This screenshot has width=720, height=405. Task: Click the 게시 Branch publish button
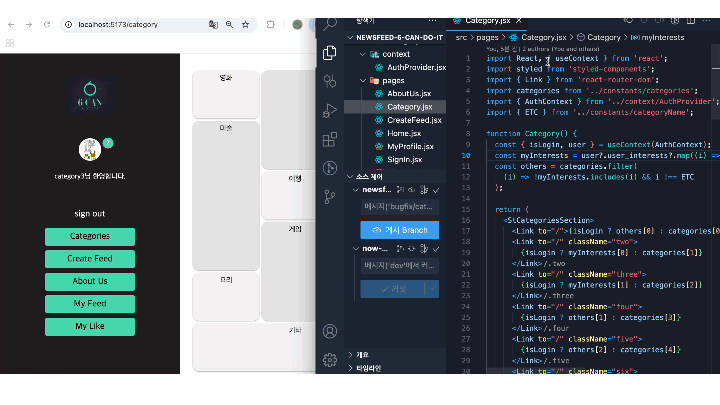click(399, 230)
